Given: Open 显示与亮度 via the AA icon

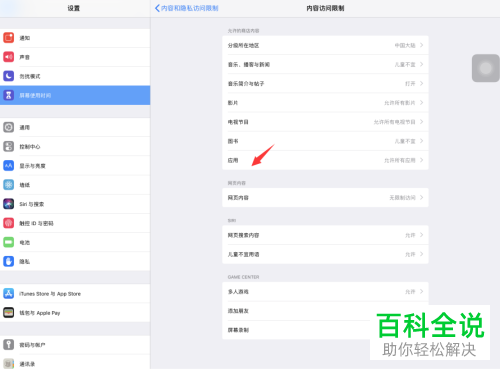Looking at the screenshot, I should point(9,166).
